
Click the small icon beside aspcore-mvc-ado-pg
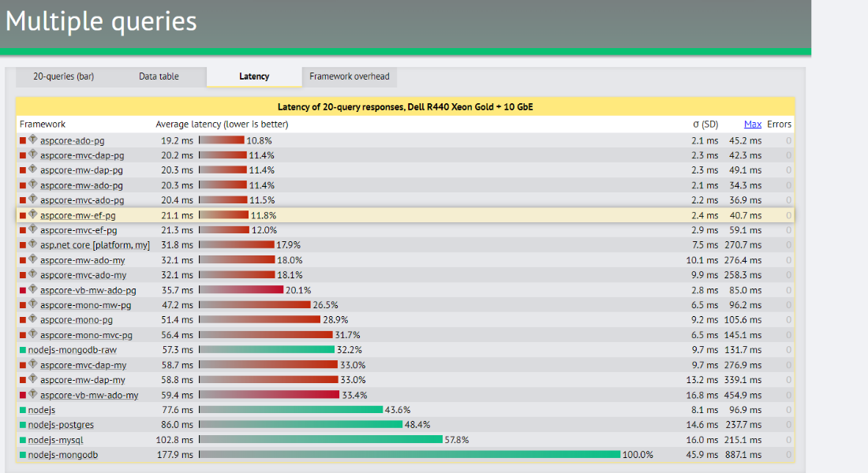[33, 199]
